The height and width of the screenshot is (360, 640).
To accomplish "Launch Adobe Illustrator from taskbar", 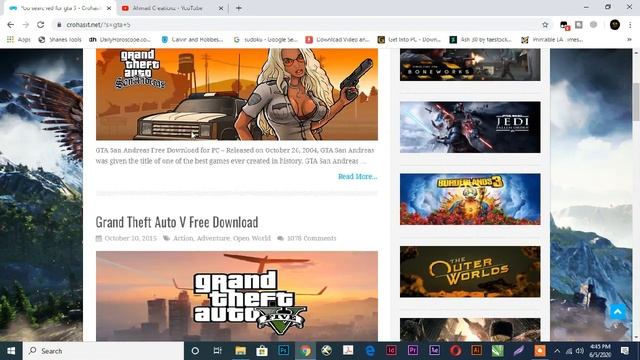I will tap(476, 351).
